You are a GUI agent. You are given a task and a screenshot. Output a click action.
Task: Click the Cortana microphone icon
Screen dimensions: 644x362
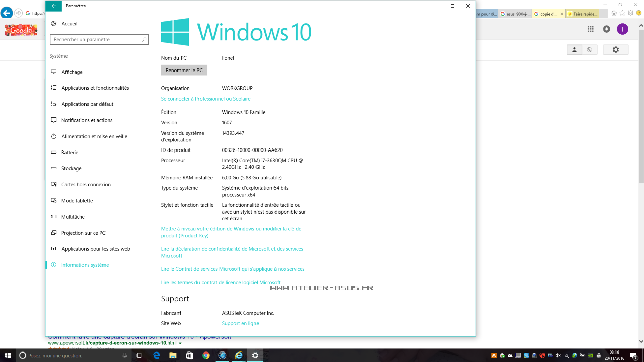125,355
